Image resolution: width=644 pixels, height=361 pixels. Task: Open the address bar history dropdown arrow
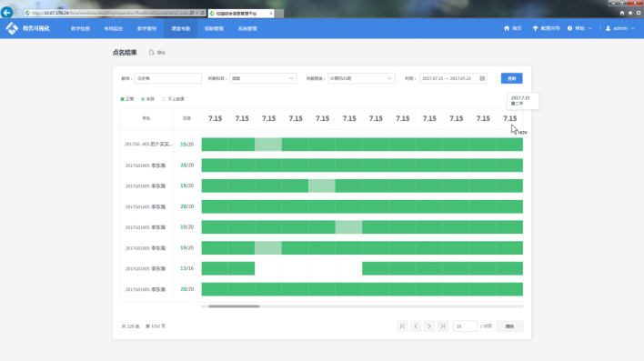coord(197,13)
